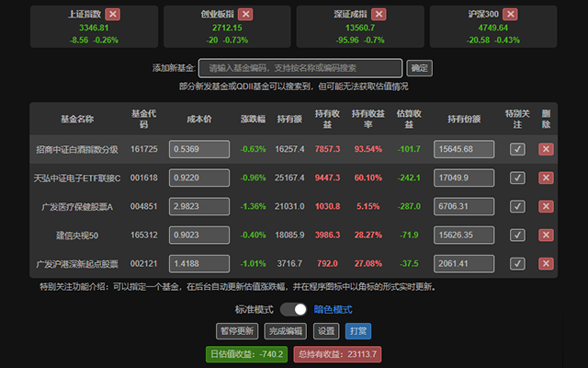Click estimated profit -71.9 cell
This screenshot has width=588, height=368.
coord(409,236)
